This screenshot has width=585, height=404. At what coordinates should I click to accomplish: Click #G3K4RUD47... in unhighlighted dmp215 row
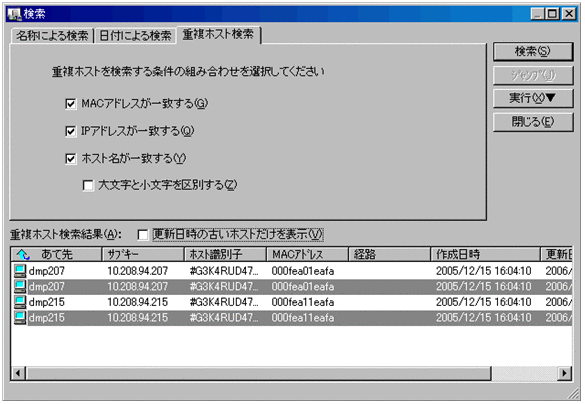pyautogui.click(x=224, y=302)
